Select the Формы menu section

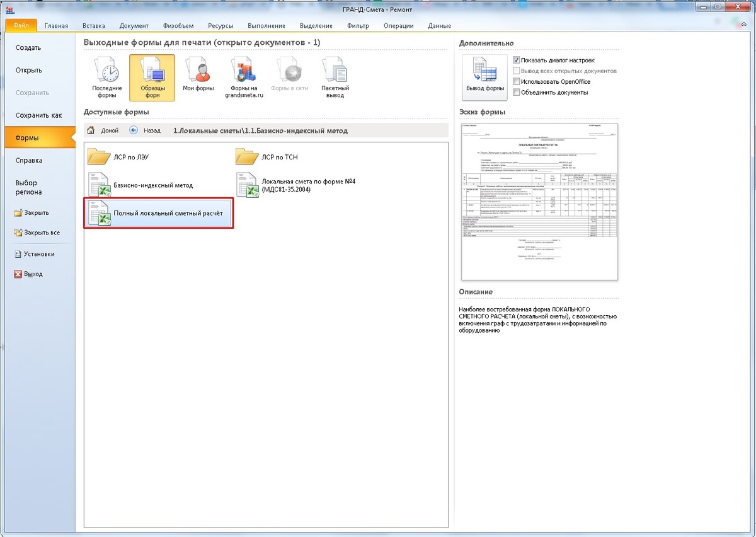(x=40, y=137)
